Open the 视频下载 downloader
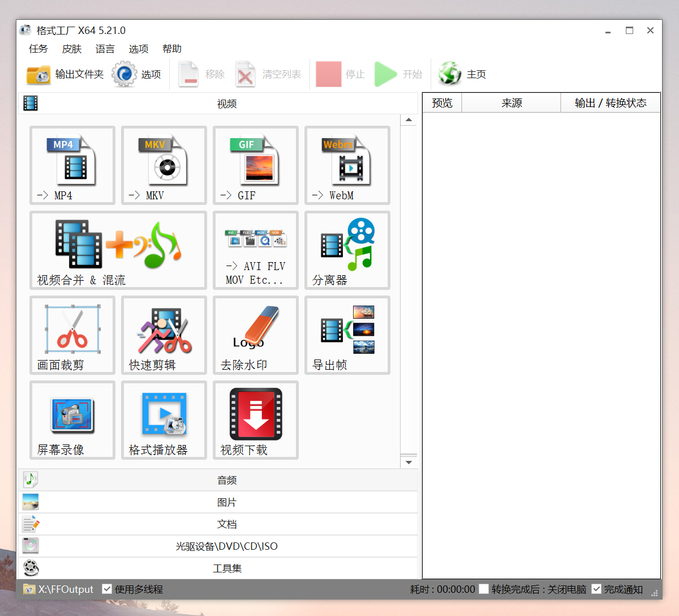Screen dimensions: 679x616 (x=255, y=420)
